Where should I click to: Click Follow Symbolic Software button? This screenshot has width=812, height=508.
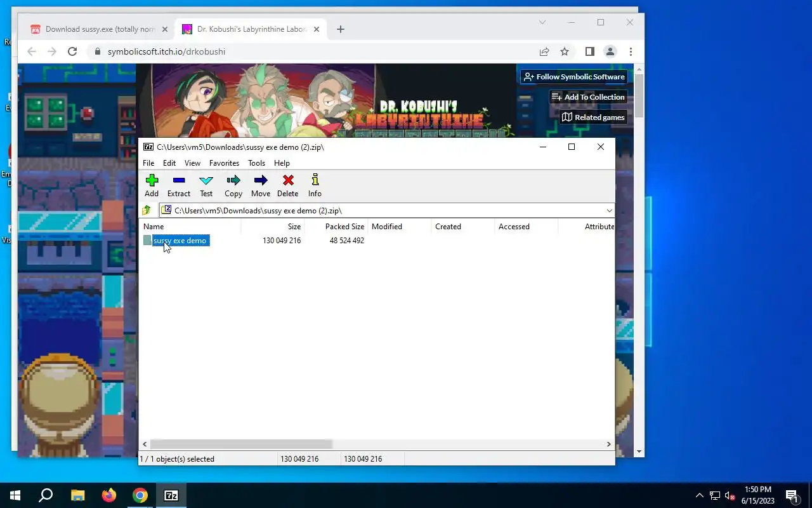click(574, 77)
